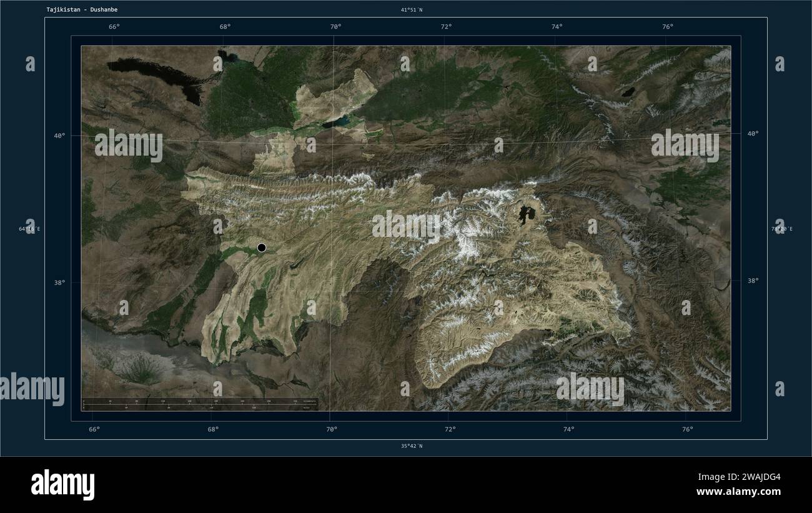Click the black Dushanbe capital marker dot
This screenshot has width=812, height=513.
pos(262,247)
